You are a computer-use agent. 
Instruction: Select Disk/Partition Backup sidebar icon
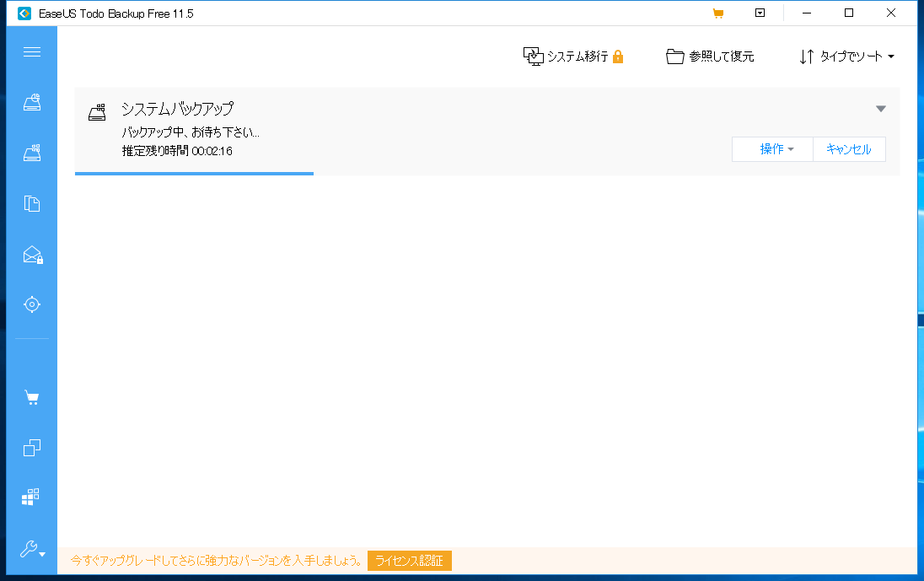pyautogui.click(x=32, y=103)
